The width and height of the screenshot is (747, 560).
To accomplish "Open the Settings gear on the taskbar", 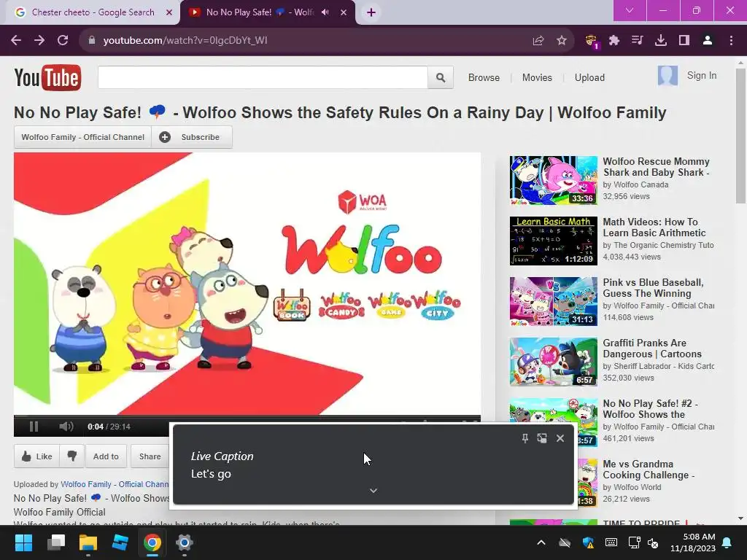I will click(184, 542).
